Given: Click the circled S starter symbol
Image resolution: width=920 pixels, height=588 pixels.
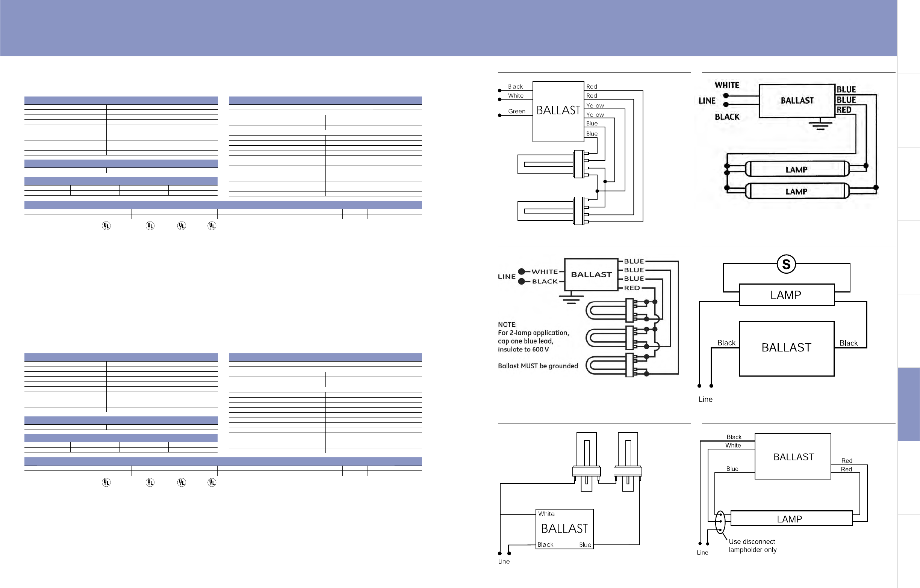Looking at the screenshot, I should point(786,264).
